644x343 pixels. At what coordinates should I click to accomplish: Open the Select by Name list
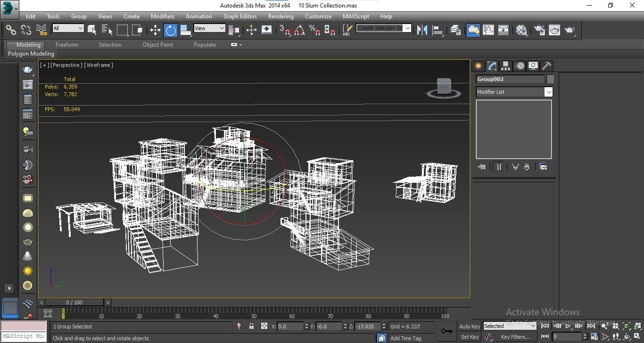(x=107, y=30)
